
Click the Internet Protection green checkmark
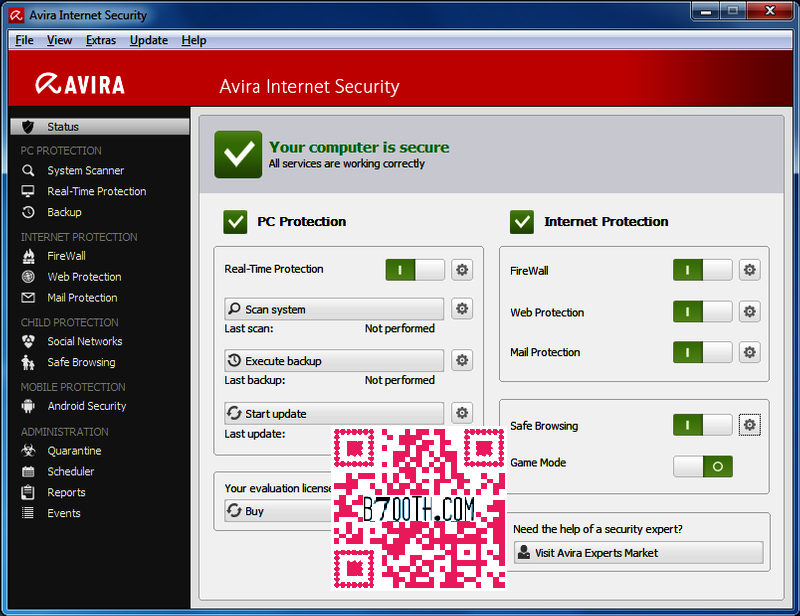click(x=522, y=222)
